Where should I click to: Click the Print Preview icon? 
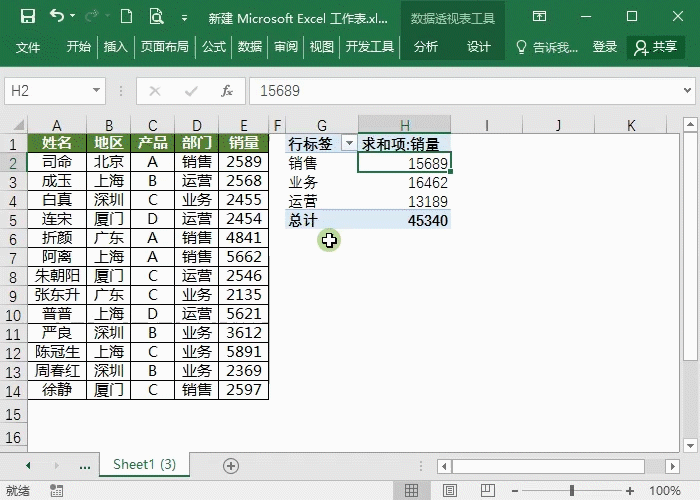(x=156, y=17)
